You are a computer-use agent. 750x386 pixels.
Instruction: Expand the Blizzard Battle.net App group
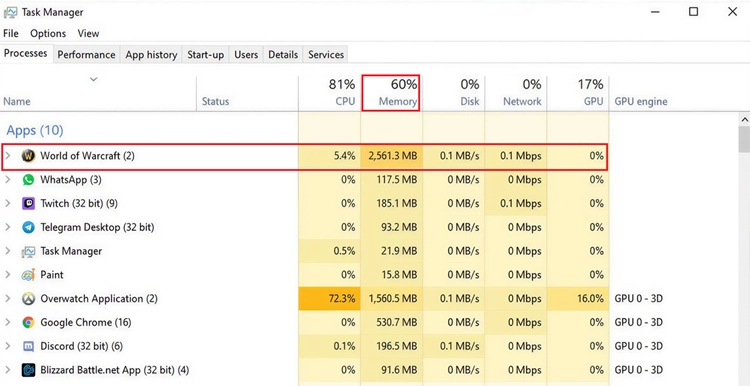pos(8,370)
